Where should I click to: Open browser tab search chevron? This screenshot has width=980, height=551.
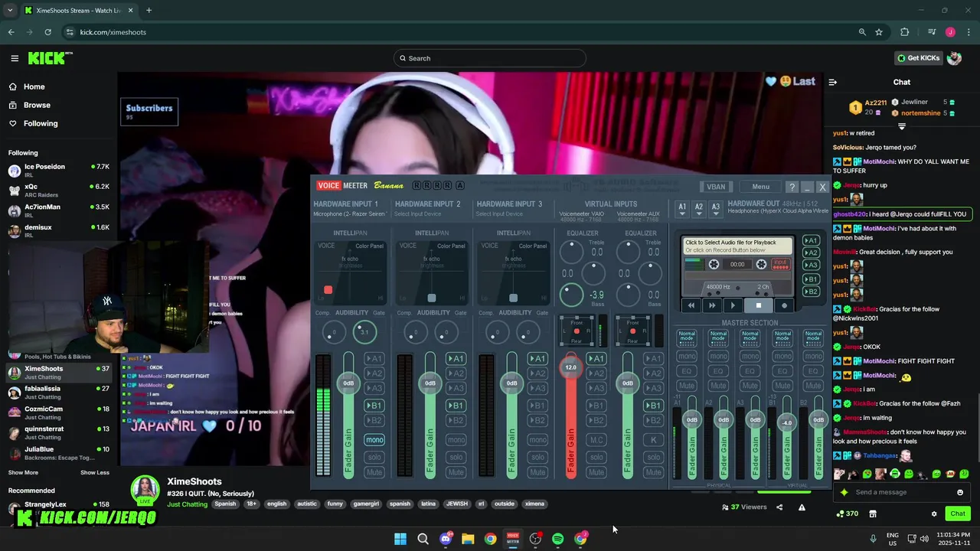pos(10,10)
